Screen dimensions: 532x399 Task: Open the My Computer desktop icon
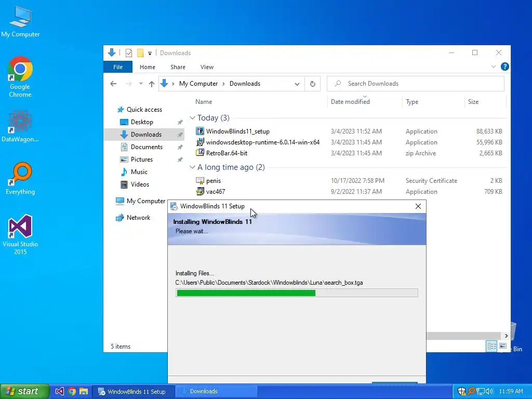pyautogui.click(x=20, y=22)
